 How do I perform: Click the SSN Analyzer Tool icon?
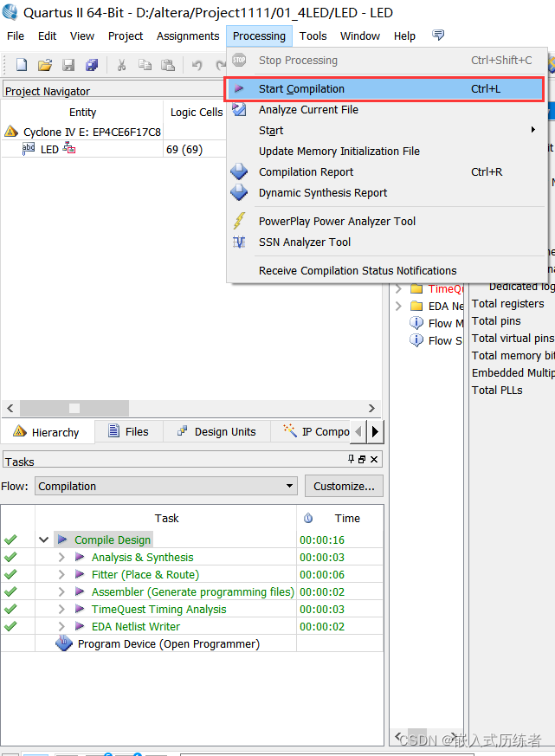239,242
